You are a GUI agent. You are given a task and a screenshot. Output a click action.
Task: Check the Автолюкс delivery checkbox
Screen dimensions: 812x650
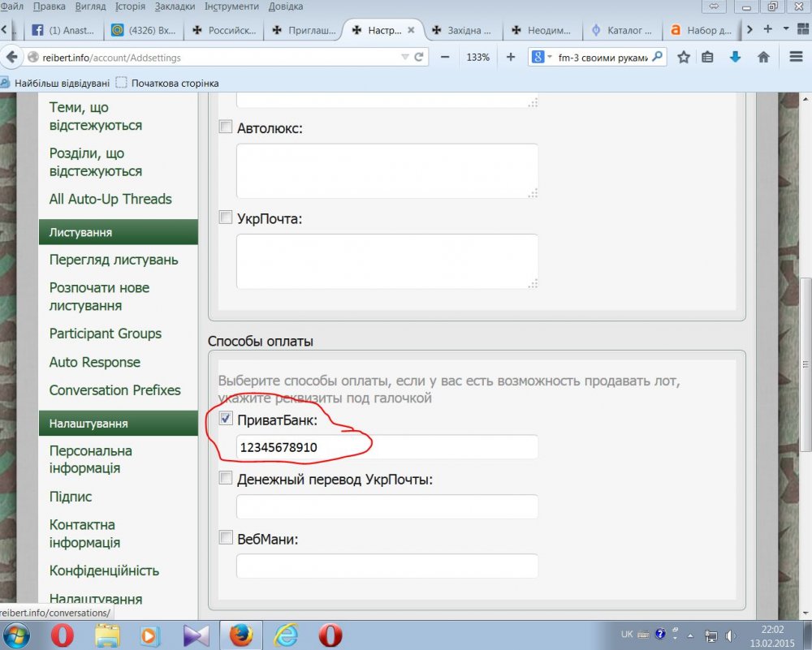coord(226,127)
